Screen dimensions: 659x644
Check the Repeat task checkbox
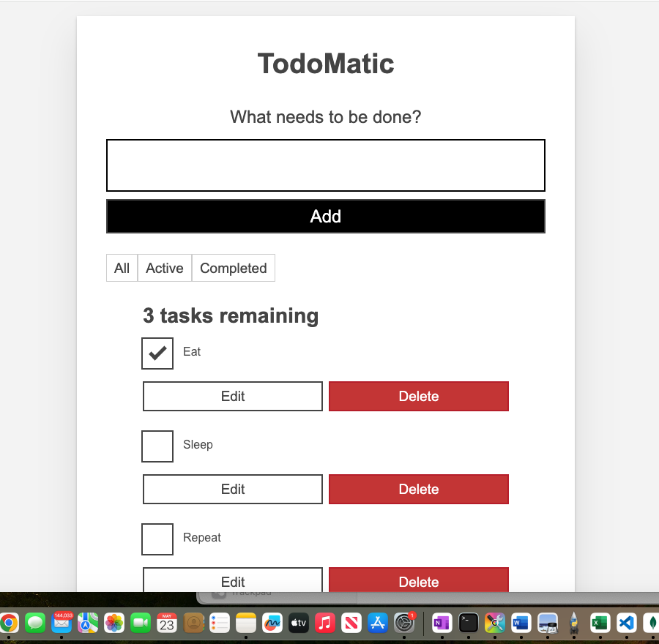[x=157, y=539]
